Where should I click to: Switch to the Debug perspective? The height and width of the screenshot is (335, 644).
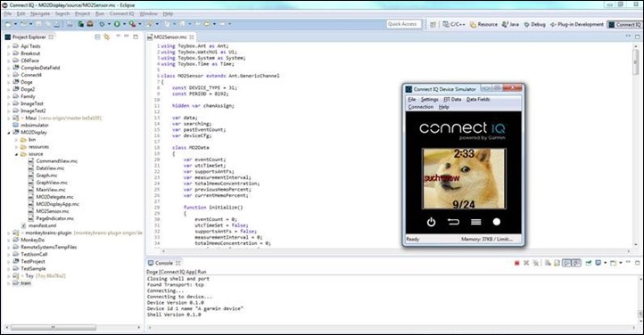pyautogui.click(x=535, y=25)
